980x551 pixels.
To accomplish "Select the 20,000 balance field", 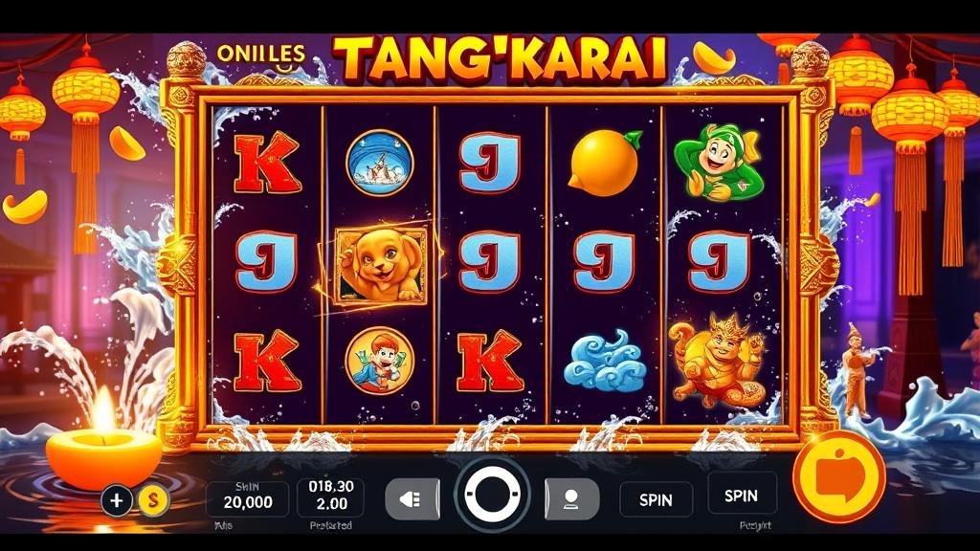I will 248,498.
